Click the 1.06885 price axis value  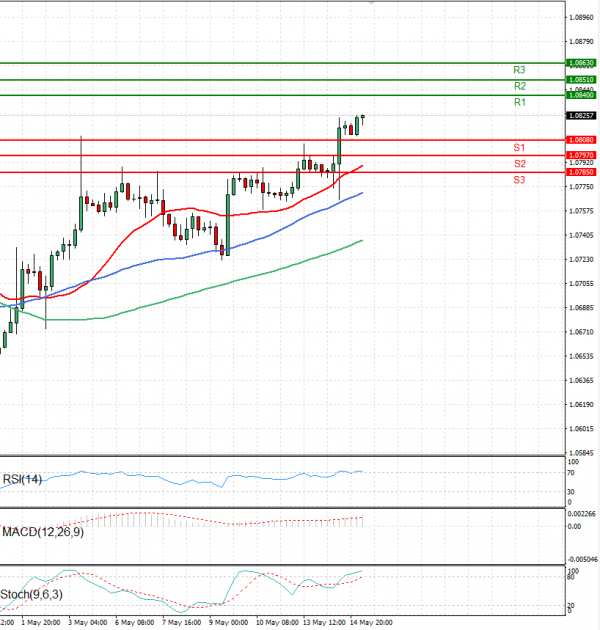pos(581,308)
